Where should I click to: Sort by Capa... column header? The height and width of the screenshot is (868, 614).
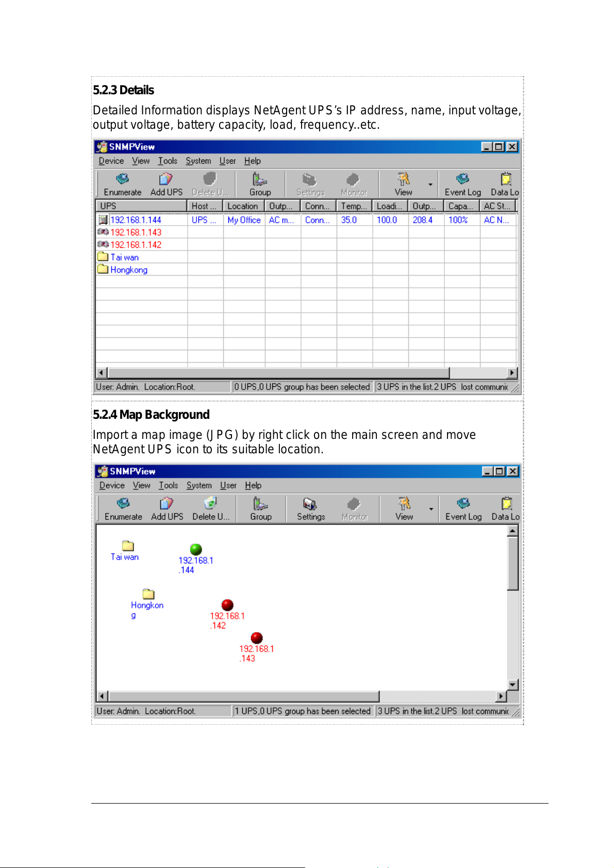[462, 206]
